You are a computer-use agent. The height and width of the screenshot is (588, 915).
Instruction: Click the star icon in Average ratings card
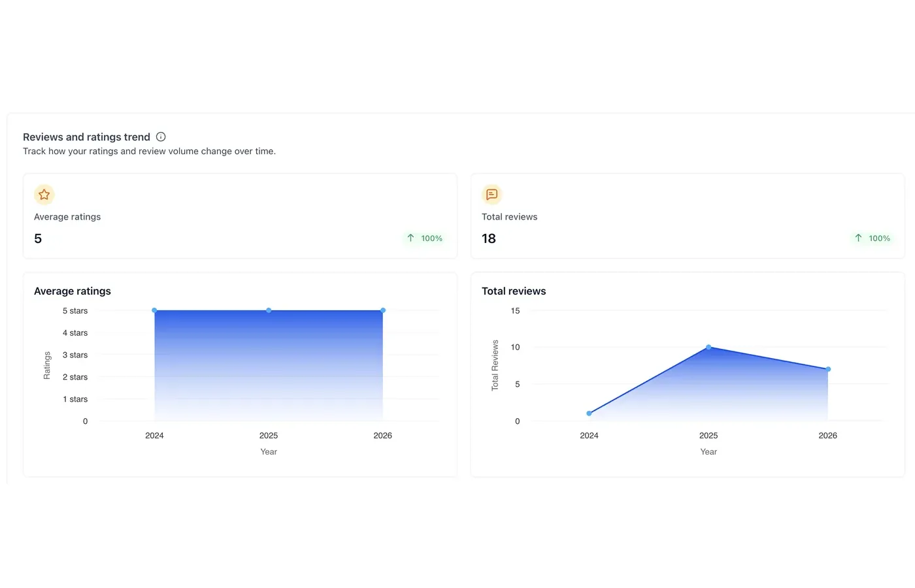tap(44, 195)
